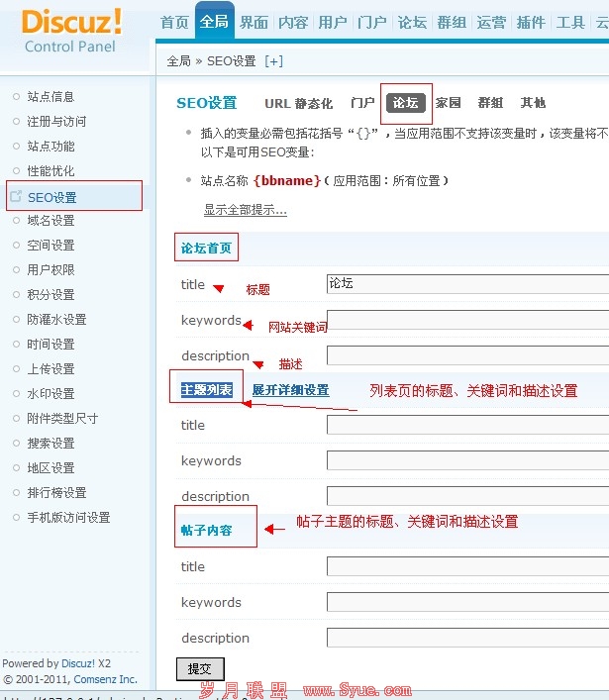Go to 手机版访问设置 in the sidebar
This screenshot has height=700, width=609.
(68, 518)
